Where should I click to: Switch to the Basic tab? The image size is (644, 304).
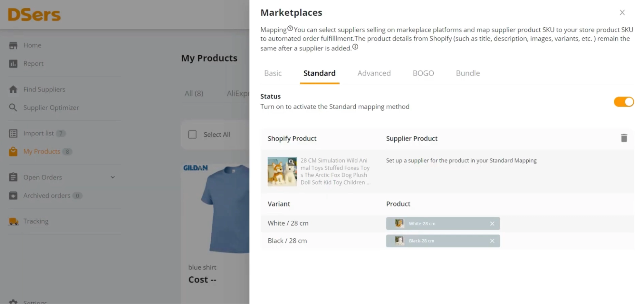(273, 73)
